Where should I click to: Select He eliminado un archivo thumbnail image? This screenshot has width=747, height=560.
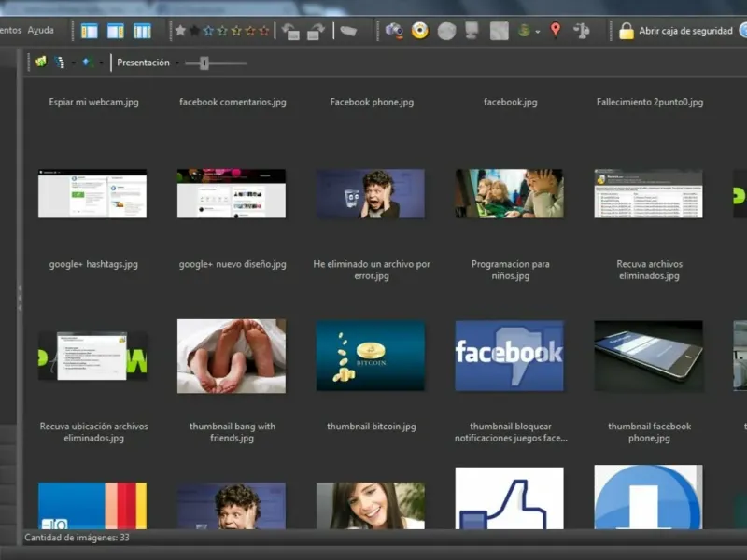(371, 193)
